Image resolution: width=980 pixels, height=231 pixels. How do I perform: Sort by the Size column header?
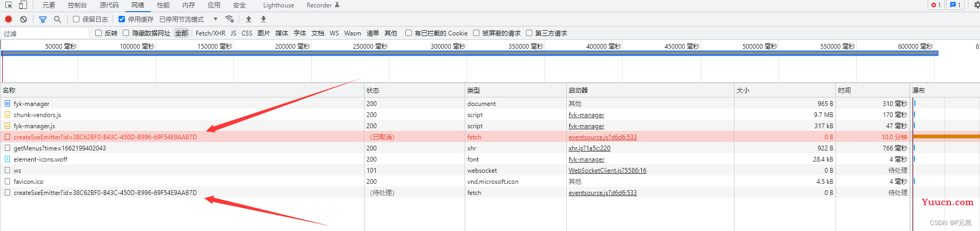[785, 90]
